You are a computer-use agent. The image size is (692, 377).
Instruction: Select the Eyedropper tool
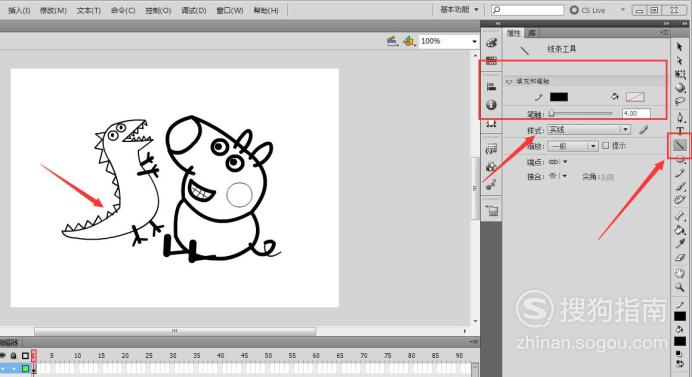pos(680,243)
